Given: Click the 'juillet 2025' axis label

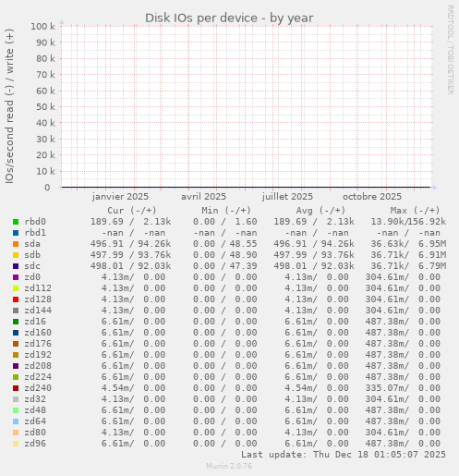Looking at the screenshot, I should 287,197.
